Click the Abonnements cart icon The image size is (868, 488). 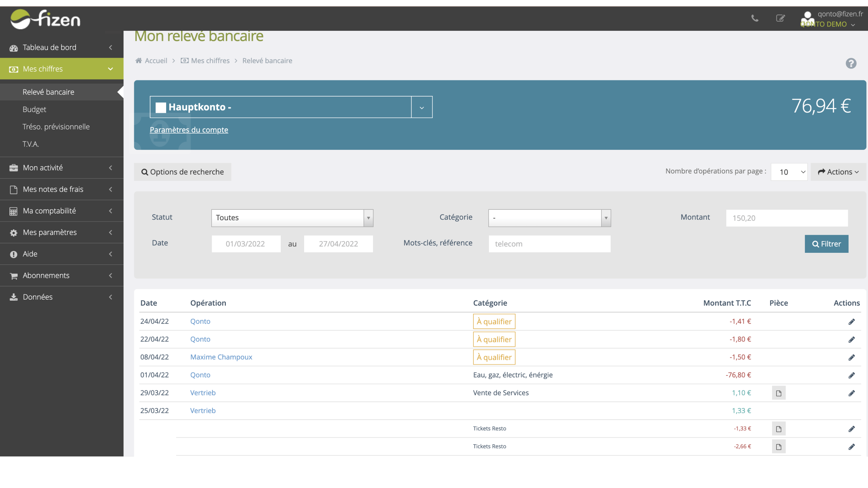14,276
